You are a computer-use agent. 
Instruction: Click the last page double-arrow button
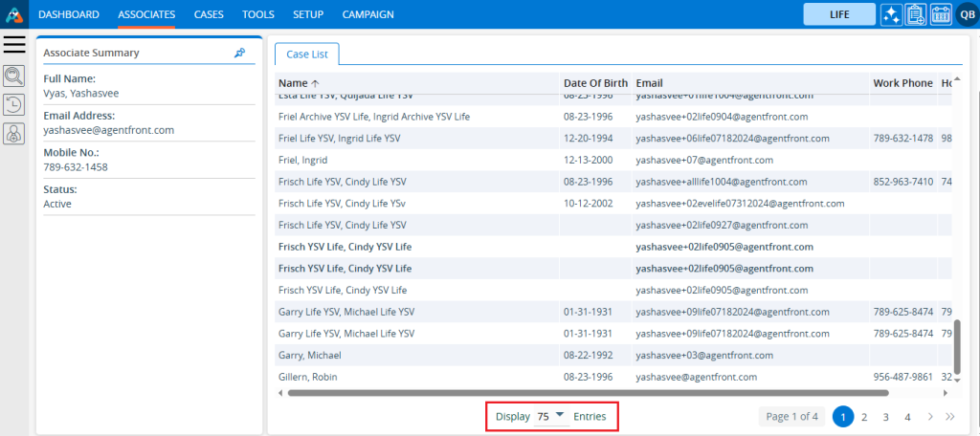950,417
